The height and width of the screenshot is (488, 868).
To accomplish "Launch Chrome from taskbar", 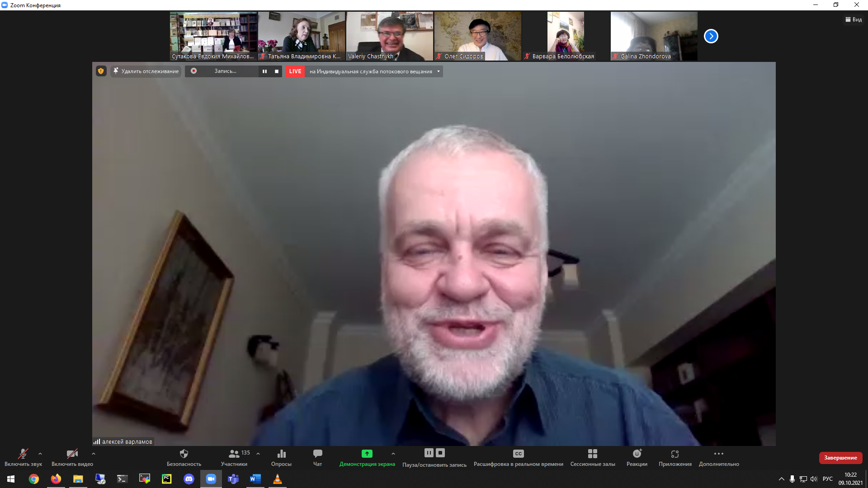I will coord(34,479).
